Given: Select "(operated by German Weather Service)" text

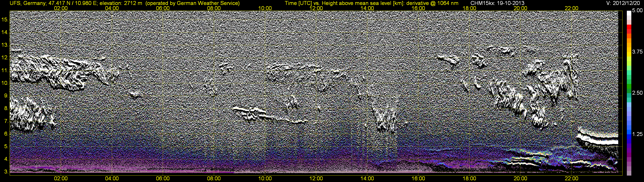Looking at the screenshot, I should click(x=193, y=3).
